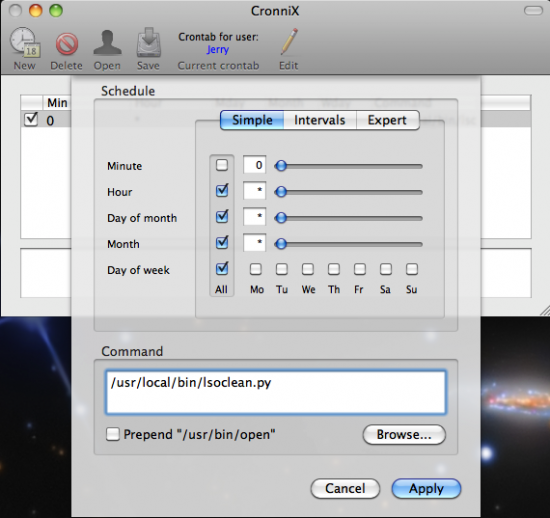Click the Jerry user name link

click(x=218, y=49)
